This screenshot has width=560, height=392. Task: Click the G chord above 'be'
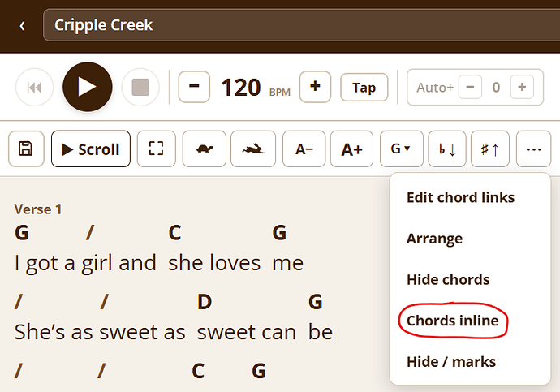316,302
